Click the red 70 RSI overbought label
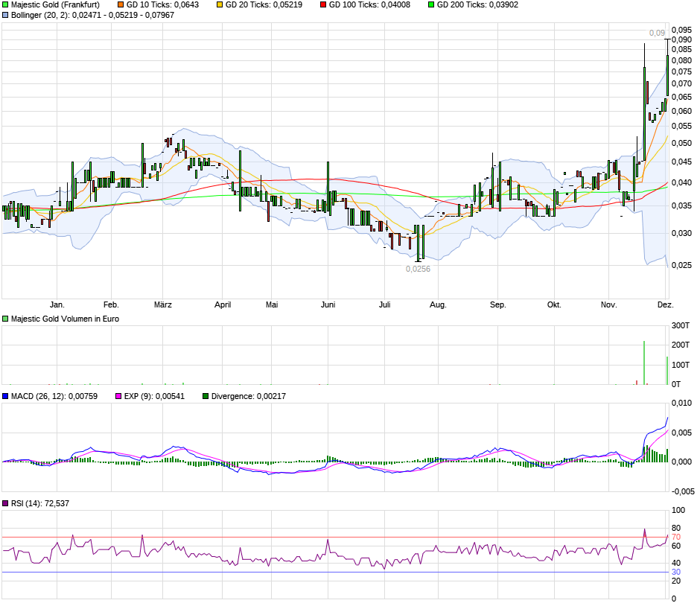 pos(676,537)
